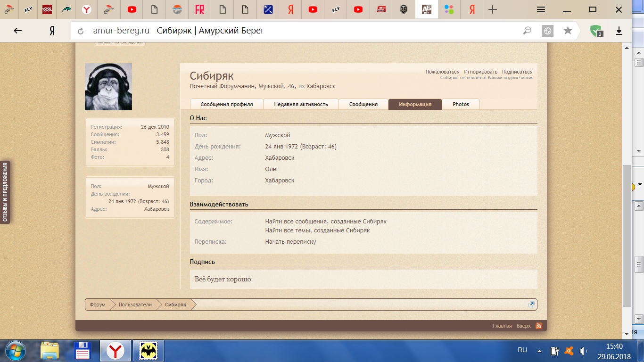Bookmark page with the star icon
The image size is (644, 362).
568,31
